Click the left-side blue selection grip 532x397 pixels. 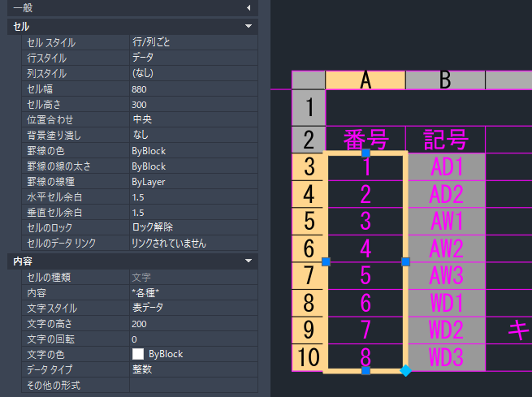(x=326, y=261)
